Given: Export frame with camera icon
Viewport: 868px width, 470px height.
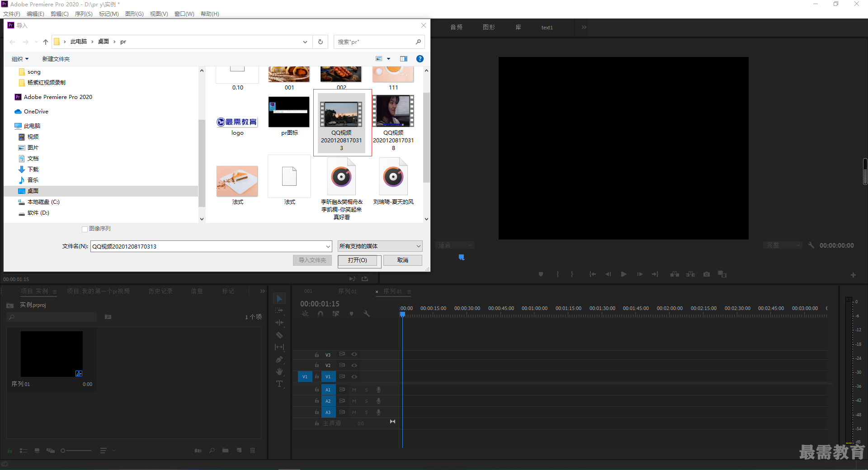Looking at the screenshot, I should coord(707,274).
